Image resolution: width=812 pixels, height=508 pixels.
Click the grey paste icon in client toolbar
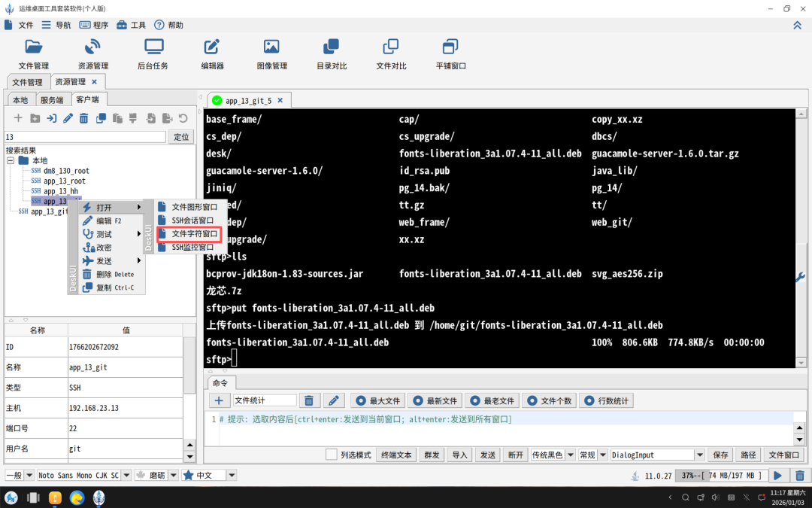click(117, 118)
